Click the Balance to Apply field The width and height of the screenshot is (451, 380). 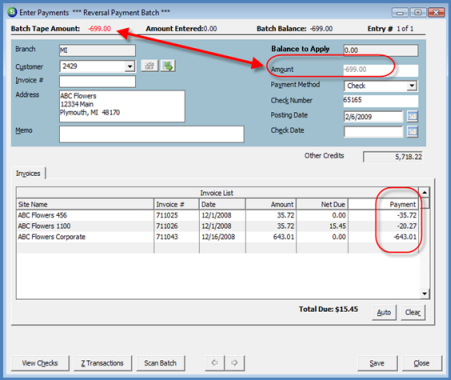381,50
